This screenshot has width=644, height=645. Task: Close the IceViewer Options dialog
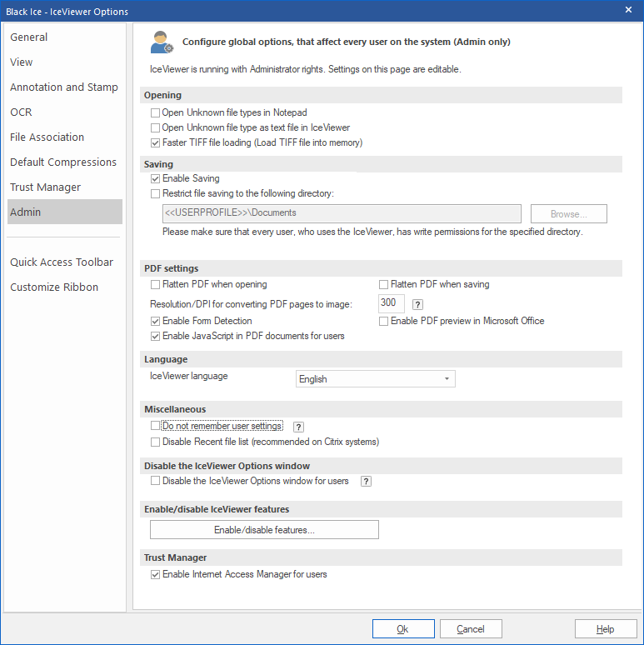628,10
